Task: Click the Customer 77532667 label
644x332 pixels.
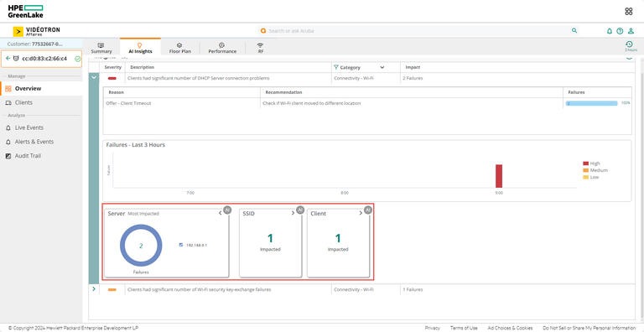Action: (35, 44)
